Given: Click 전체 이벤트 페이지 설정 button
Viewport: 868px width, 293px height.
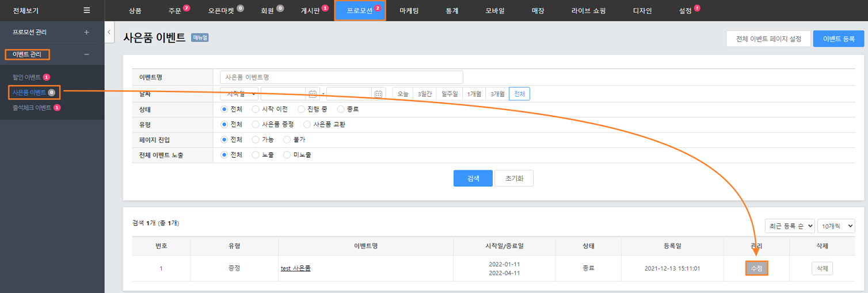Looking at the screenshot, I should [768, 39].
